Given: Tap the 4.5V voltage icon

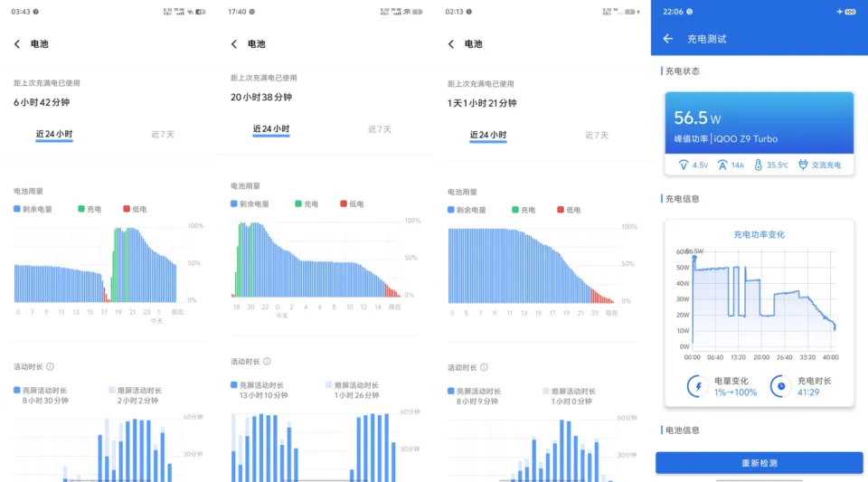Looking at the screenshot, I should [684, 165].
